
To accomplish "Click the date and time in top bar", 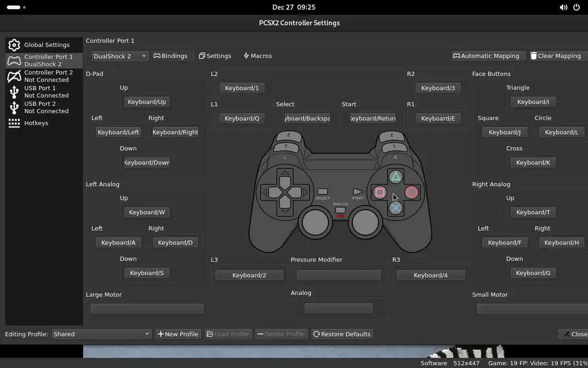I will pyautogui.click(x=294, y=7).
